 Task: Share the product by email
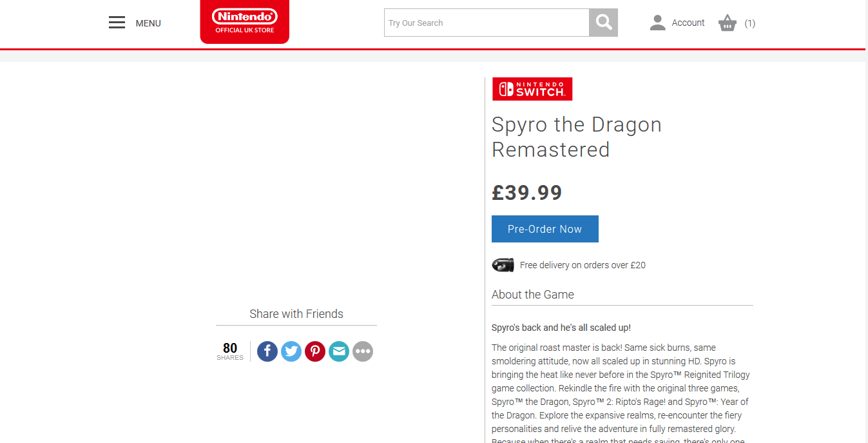tap(339, 351)
